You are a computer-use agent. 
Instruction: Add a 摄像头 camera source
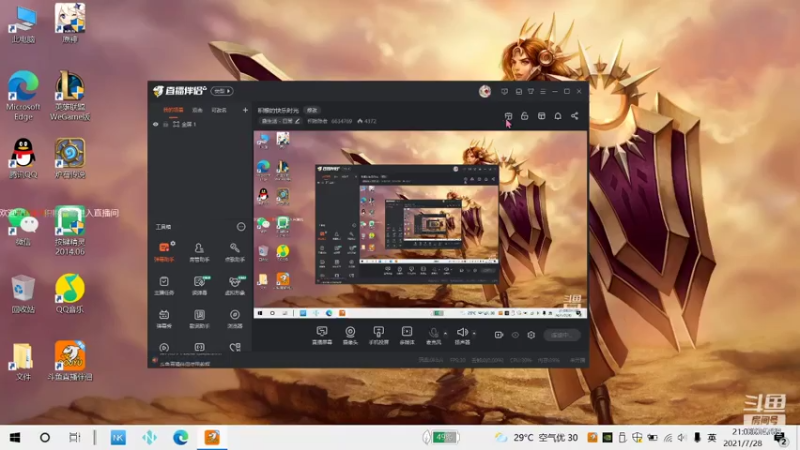(350, 335)
